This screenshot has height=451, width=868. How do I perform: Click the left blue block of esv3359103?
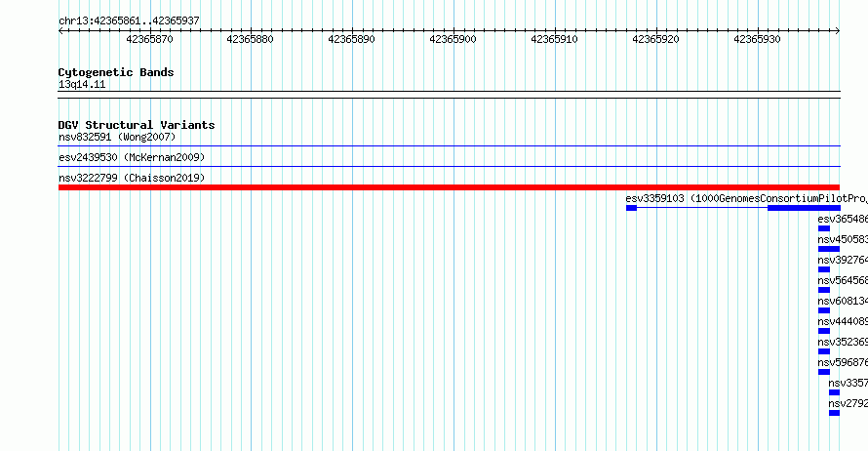pos(631,208)
